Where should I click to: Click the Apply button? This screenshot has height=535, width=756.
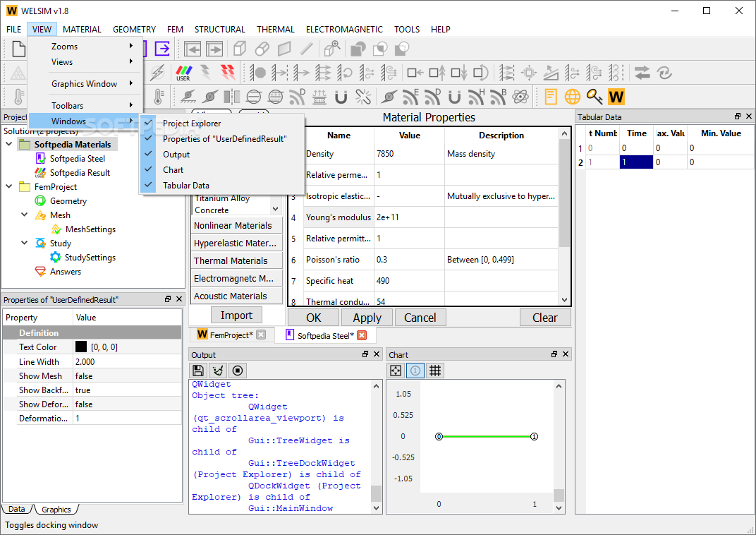[367, 318]
